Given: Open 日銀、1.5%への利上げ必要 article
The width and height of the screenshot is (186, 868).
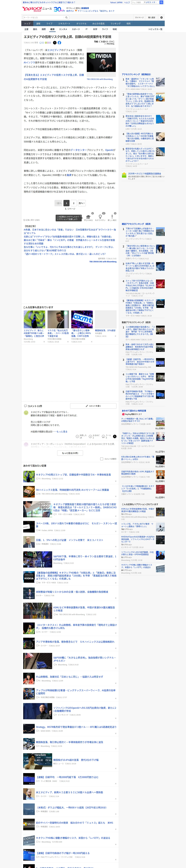Looking at the screenshot, I should [70, 540].
